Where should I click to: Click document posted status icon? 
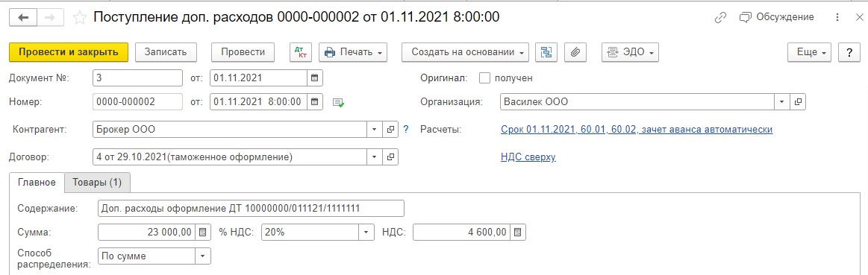click(338, 102)
